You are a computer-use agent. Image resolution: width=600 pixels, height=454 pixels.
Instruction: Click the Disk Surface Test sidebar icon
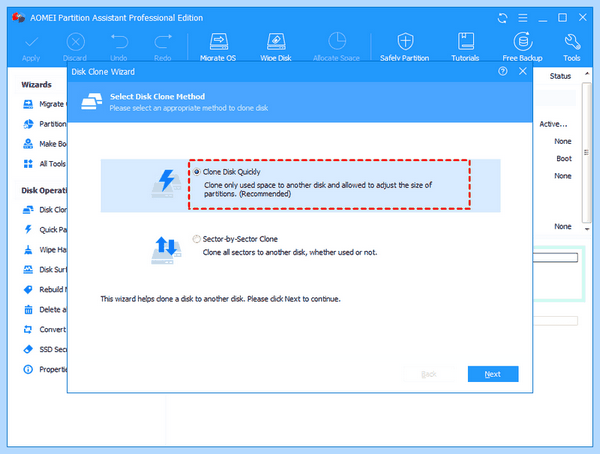pyautogui.click(x=28, y=269)
